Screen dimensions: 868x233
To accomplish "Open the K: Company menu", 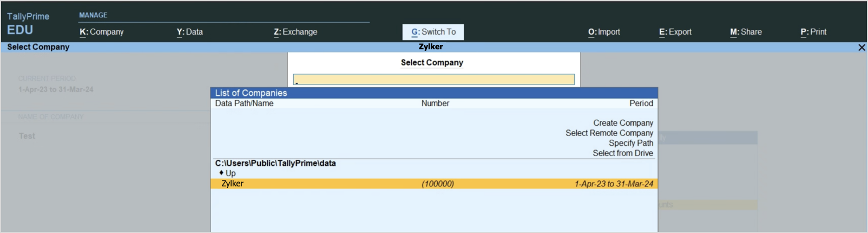I will [x=102, y=32].
